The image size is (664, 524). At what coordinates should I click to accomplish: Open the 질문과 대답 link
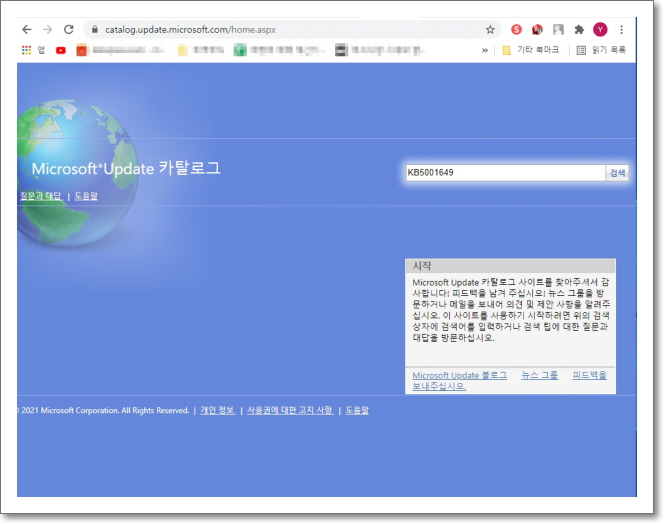tap(41, 196)
